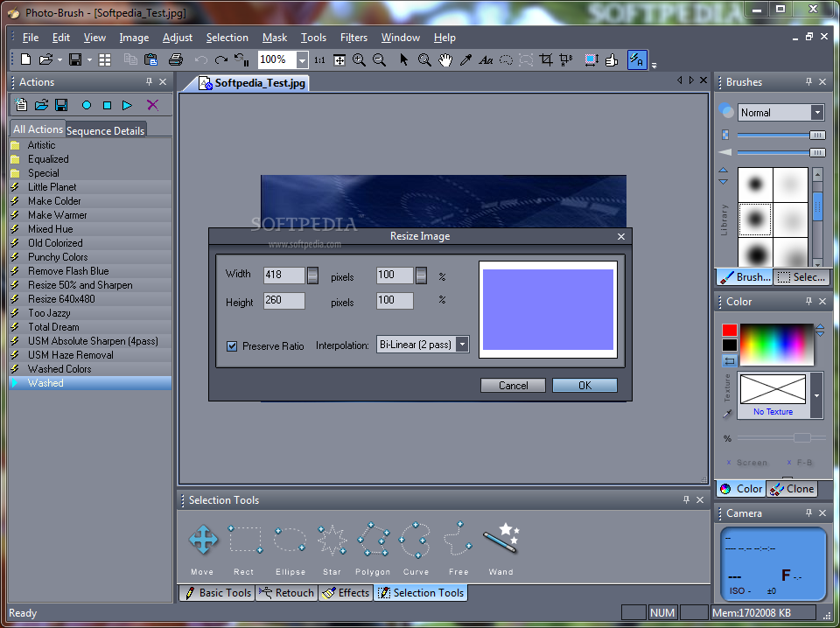
Task: Click the Zoom Out magnifier icon
Action: (379, 59)
